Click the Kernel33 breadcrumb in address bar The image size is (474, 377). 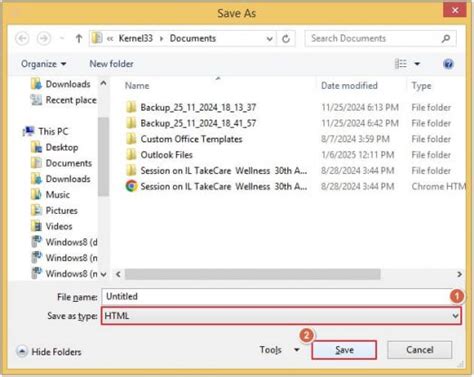(x=136, y=38)
